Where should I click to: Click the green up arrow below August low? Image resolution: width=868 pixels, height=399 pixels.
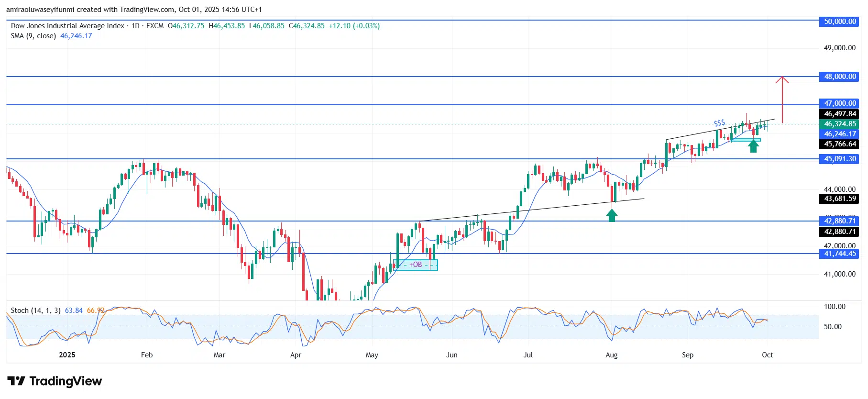pos(612,216)
